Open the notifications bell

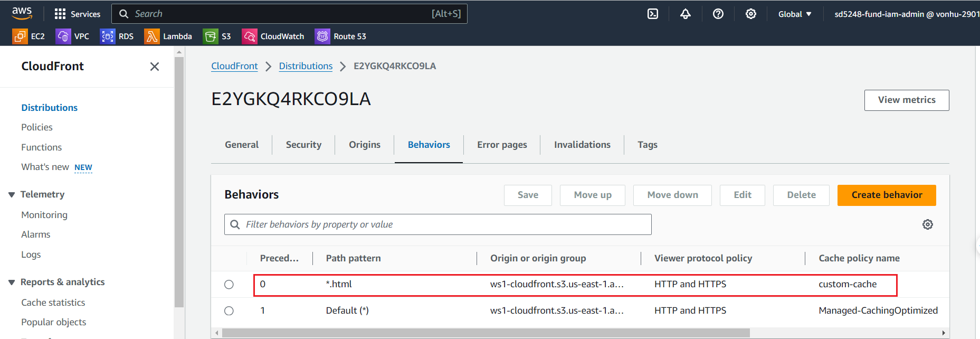[x=685, y=14]
